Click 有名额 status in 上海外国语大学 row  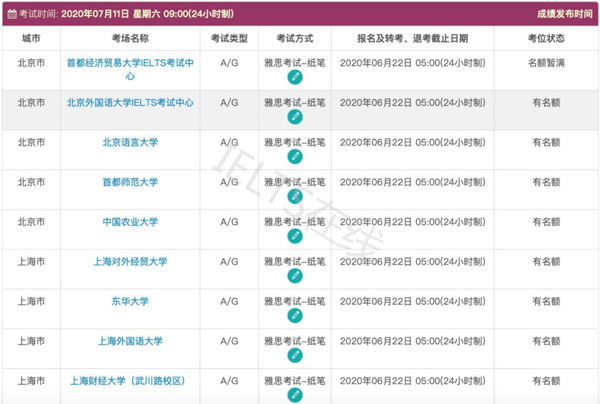pos(546,341)
